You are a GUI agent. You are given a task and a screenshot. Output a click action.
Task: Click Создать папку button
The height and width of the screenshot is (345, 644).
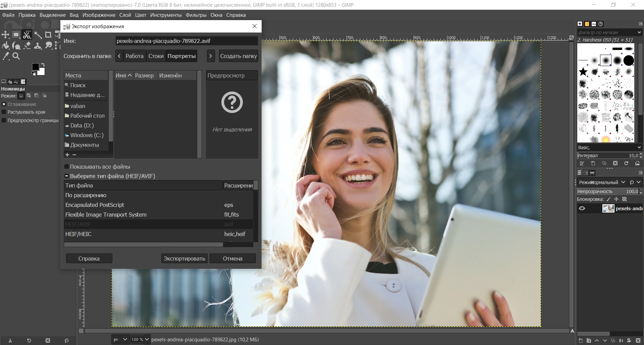coord(238,56)
